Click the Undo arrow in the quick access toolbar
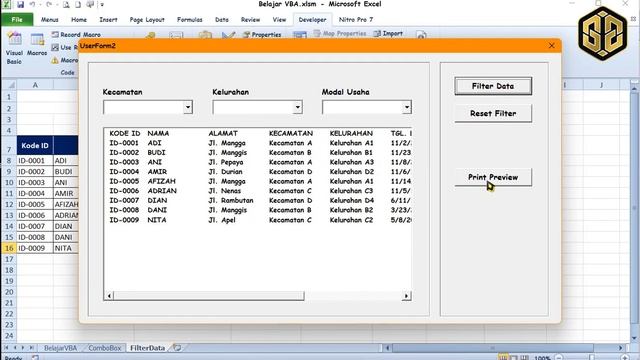This screenshot has width=640, height=360. [32, 5]
